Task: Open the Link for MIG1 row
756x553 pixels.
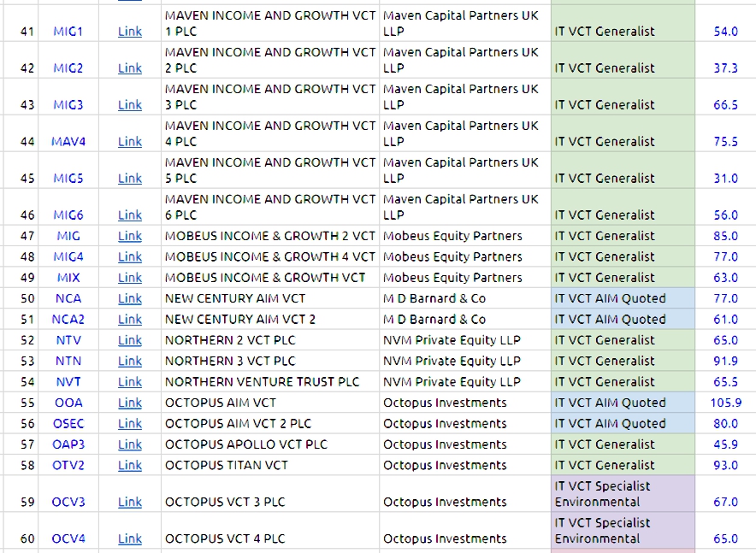Action: 130,32
